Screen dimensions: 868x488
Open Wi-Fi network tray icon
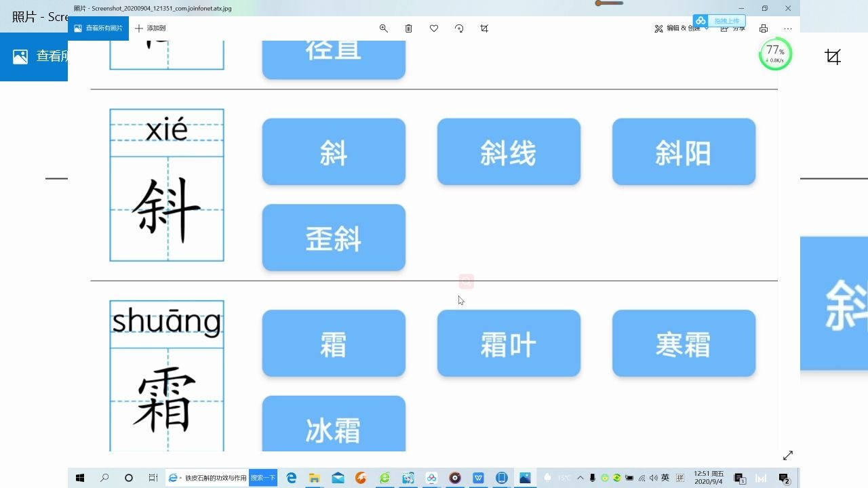point(642,478)
